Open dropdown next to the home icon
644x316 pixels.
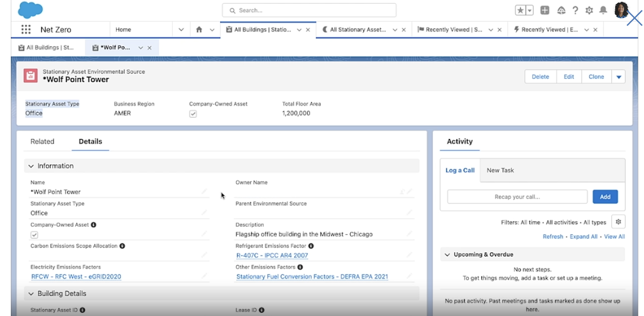(212, 30)
